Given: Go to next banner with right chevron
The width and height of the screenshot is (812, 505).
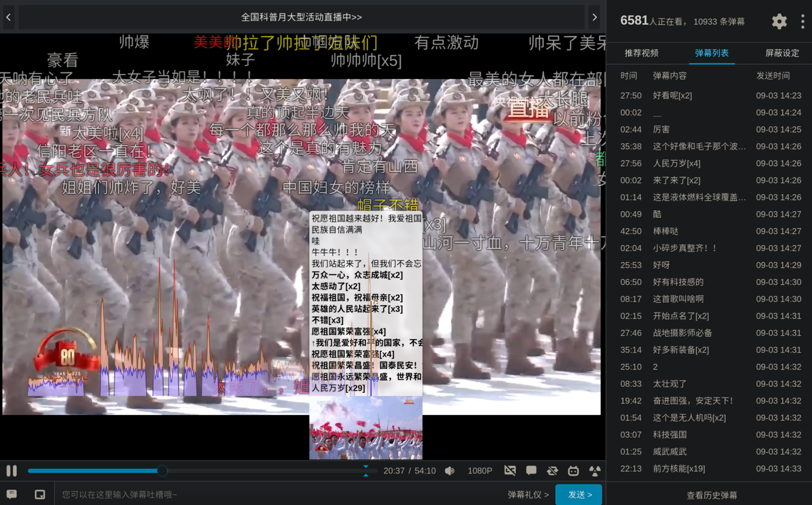Looking at the screenshot, I should (594, 17).
